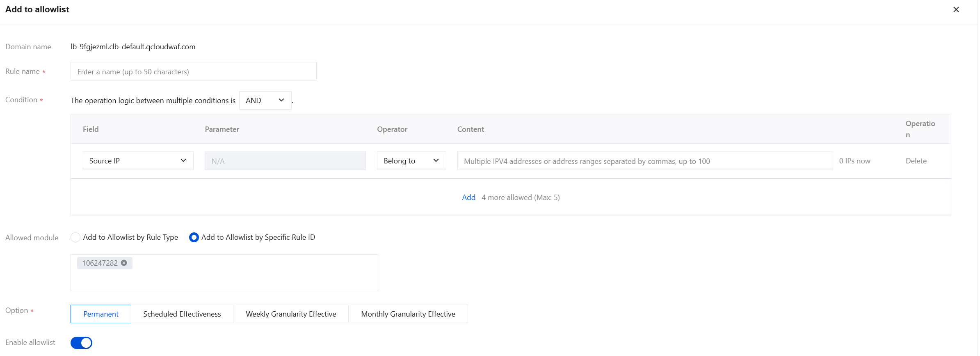
Task: Select Weekly Granularity Effective option
Action: [291, 314]
